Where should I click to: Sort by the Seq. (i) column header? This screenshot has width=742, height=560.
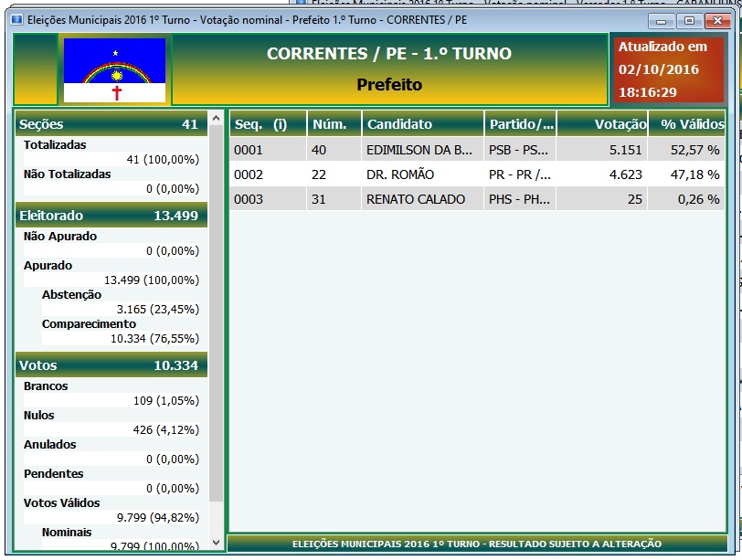269,124
